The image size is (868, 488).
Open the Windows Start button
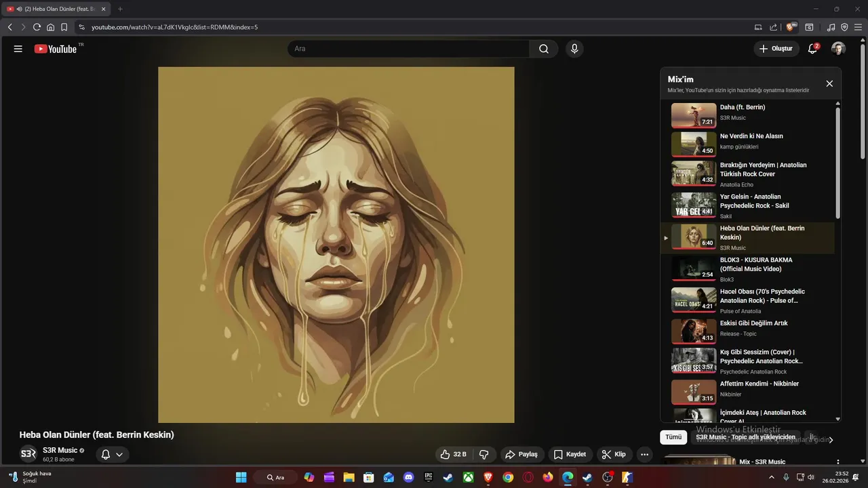point(241,477)
